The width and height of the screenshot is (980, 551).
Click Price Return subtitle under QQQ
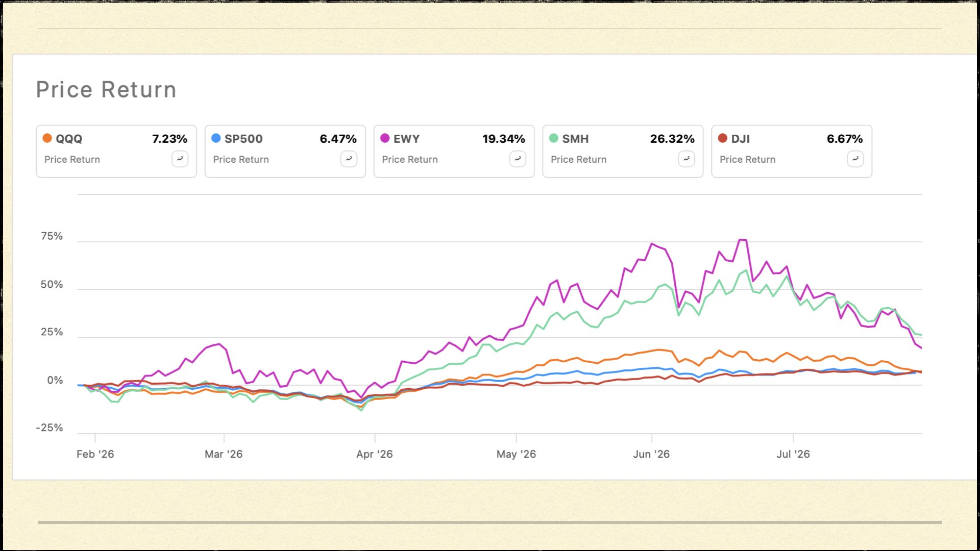72,160
